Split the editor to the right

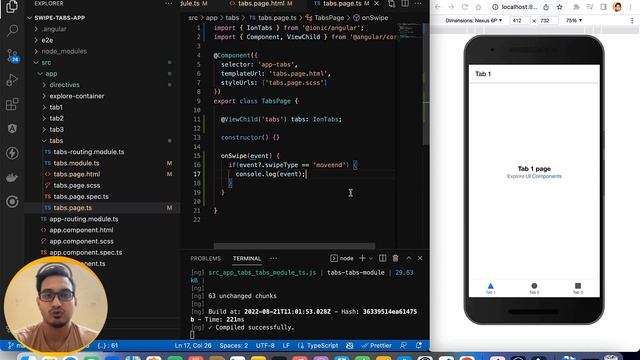click(404, 4)
